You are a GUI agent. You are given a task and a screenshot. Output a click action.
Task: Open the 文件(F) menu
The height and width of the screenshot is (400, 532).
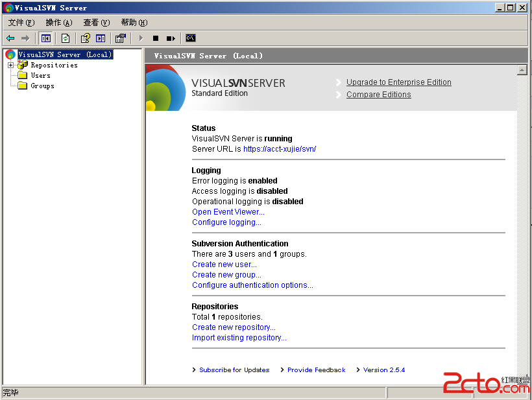click(x=21, y=23)
